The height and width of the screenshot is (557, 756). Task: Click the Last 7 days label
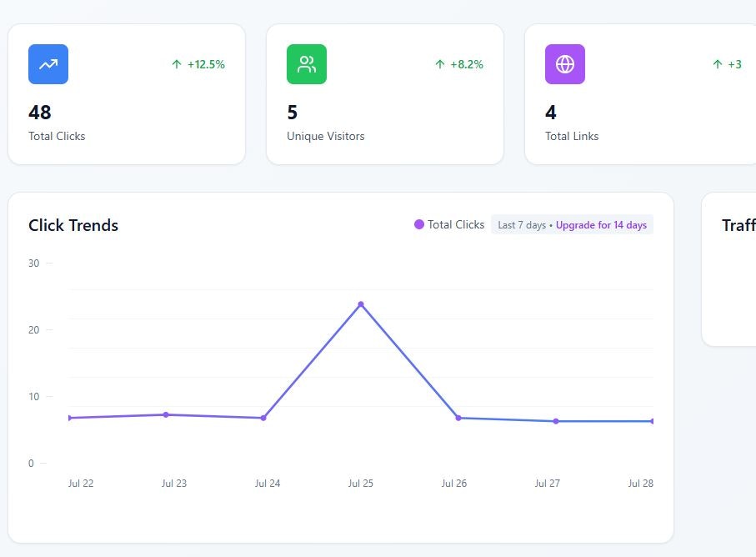[x=522, y=225]
